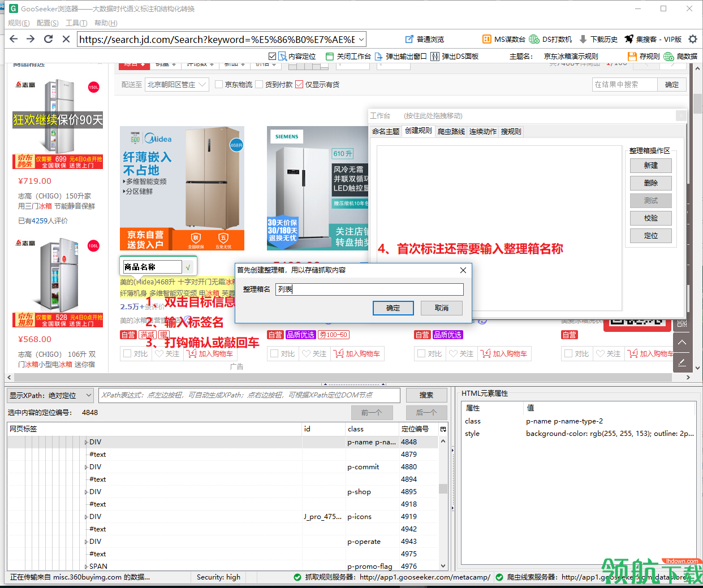Click the 搜索 button beside XPath field
The width and height of the screenshot is (703, 588).
click(426, 395)
